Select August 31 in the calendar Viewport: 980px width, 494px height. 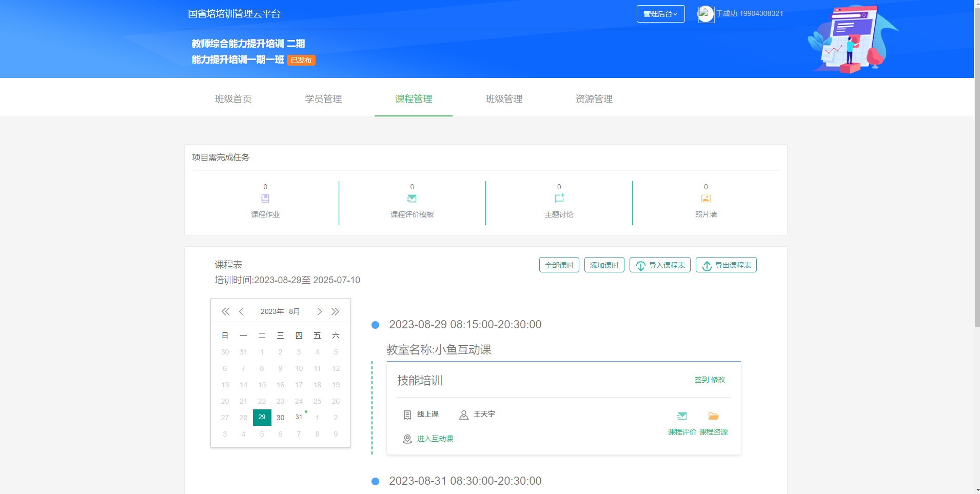tap(299, 418)
